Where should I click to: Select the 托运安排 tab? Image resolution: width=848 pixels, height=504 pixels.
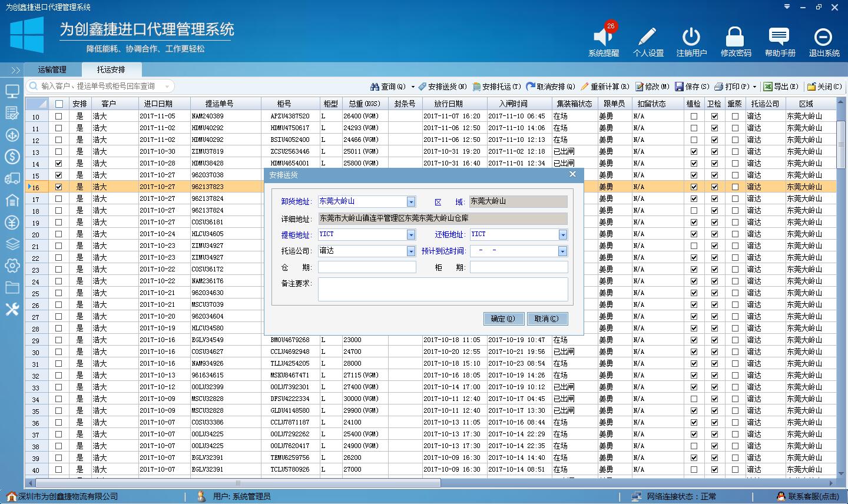click(x=111, y=69)
